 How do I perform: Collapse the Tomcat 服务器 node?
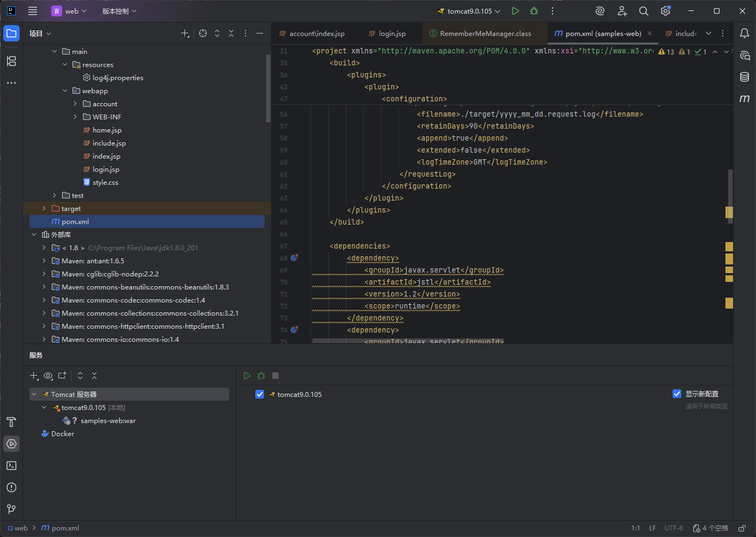(34, 394)
